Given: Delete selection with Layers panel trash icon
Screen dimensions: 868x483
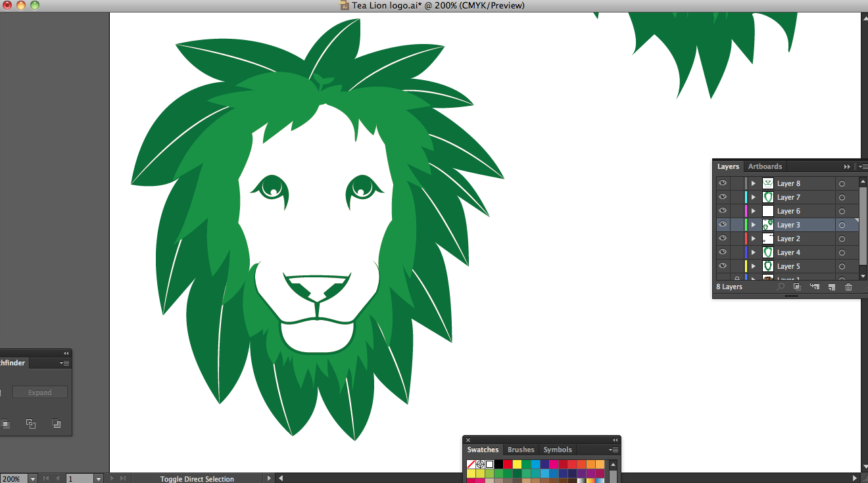Looking at the screenshot, I should (848, 287).
